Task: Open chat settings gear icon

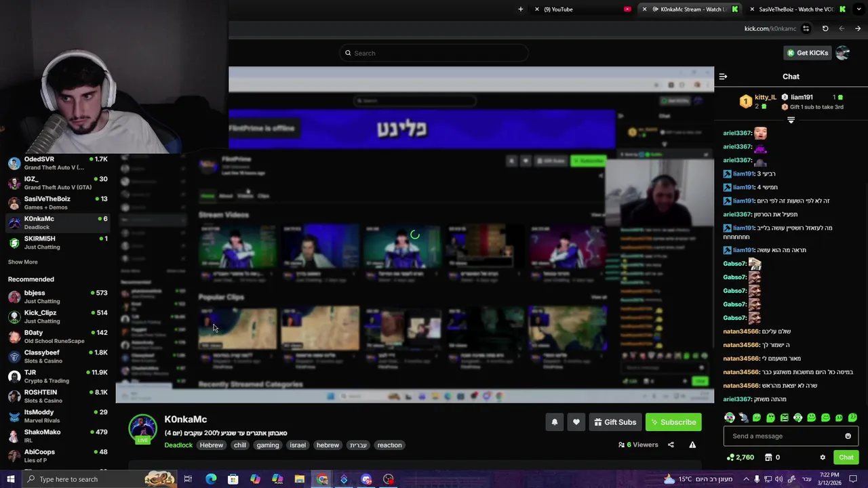Action: pos(823,457)
